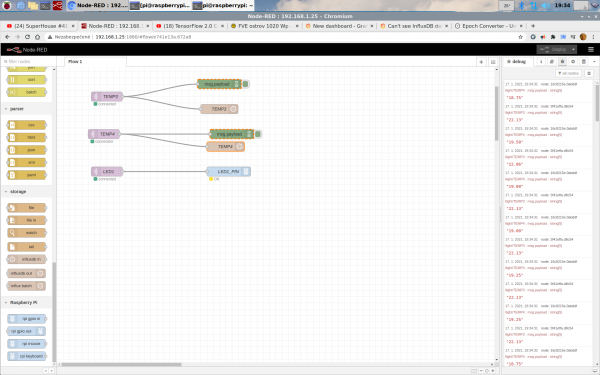Toggle the top msg.payload debug node button
The height and width of the screenshot is (375, 600).
click(x=246, y=84)
